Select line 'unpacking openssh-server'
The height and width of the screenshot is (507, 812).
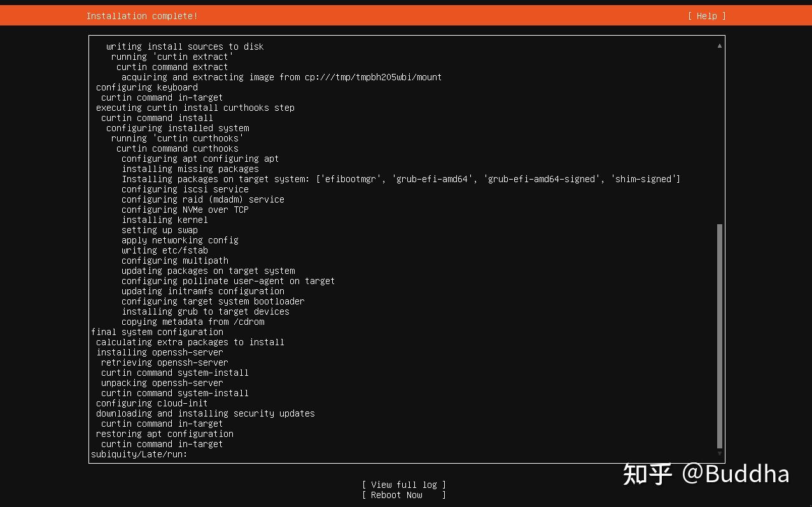pos(162,383)
